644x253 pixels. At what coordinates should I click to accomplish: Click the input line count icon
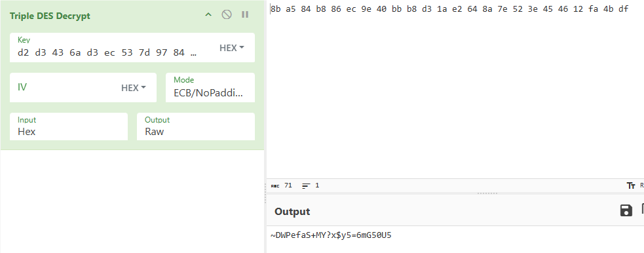[x=306, y=185]
